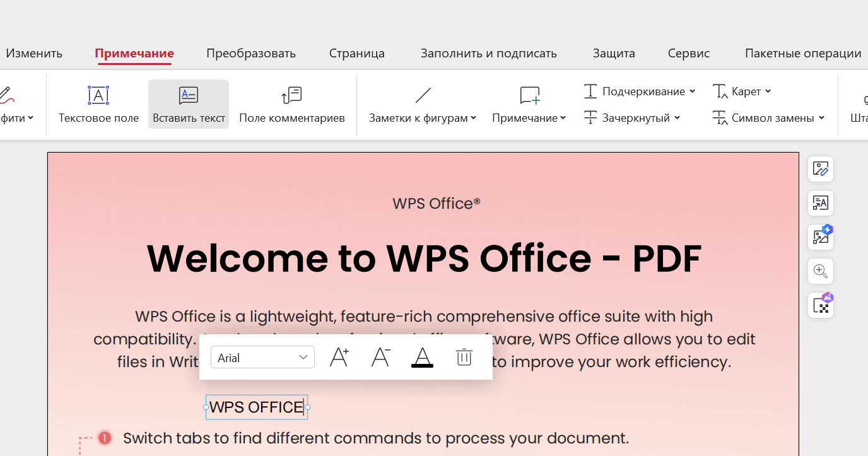Increase font size with the A+ button
Image resolution: width=868 pixels, height=456 pixels.
[339, 357]
